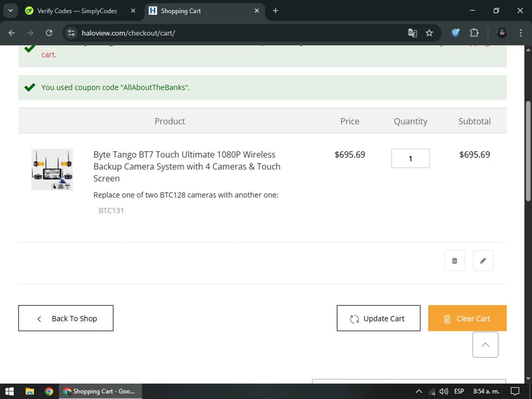Image resolution: width=532 pixels, height=399 pixels.
Task: Go back to the previous page
Action: click(12, 33)
